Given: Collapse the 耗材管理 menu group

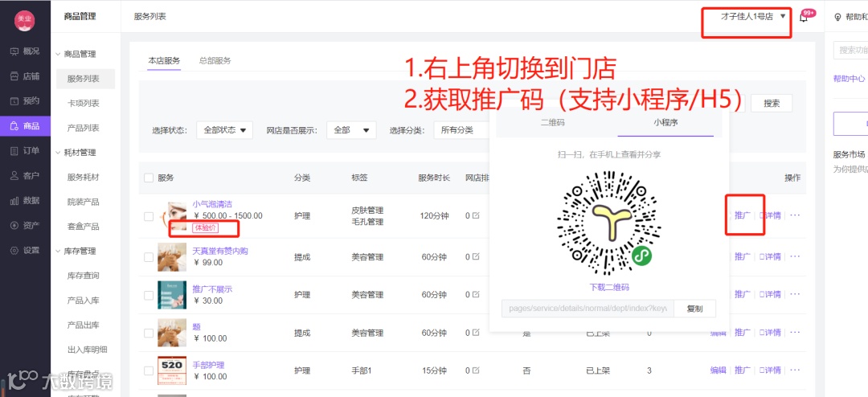Looking at the screenshot, I should click(76, 153).
